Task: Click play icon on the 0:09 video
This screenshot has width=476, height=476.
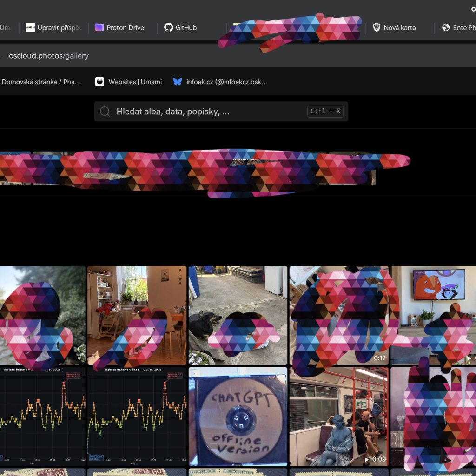Action: [367, 459]
